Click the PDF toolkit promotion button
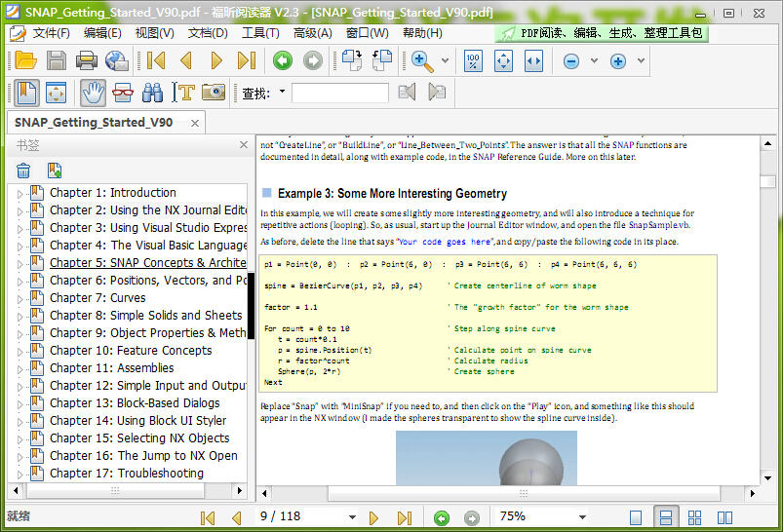The height and width of the screenshot is (532, 783). [x=601, y=33]
